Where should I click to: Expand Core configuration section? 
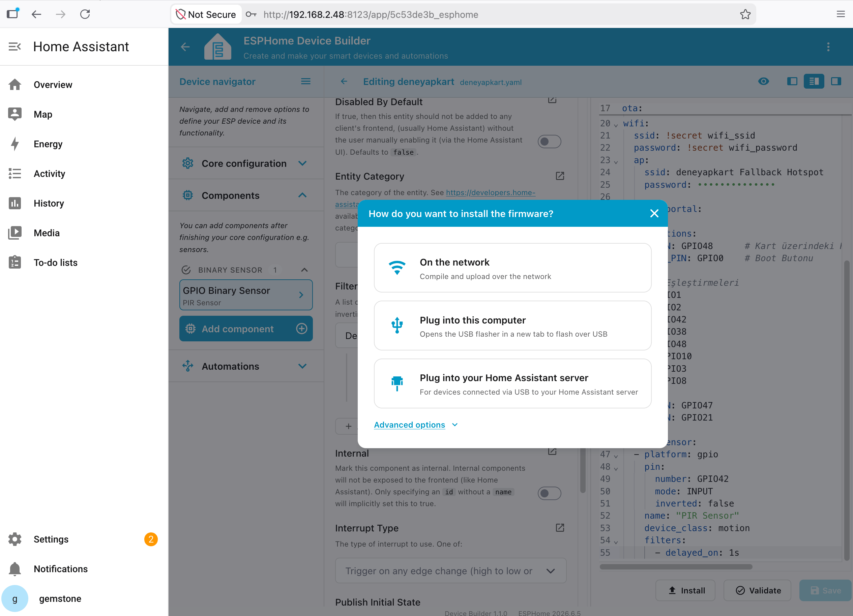coord(246,163)
